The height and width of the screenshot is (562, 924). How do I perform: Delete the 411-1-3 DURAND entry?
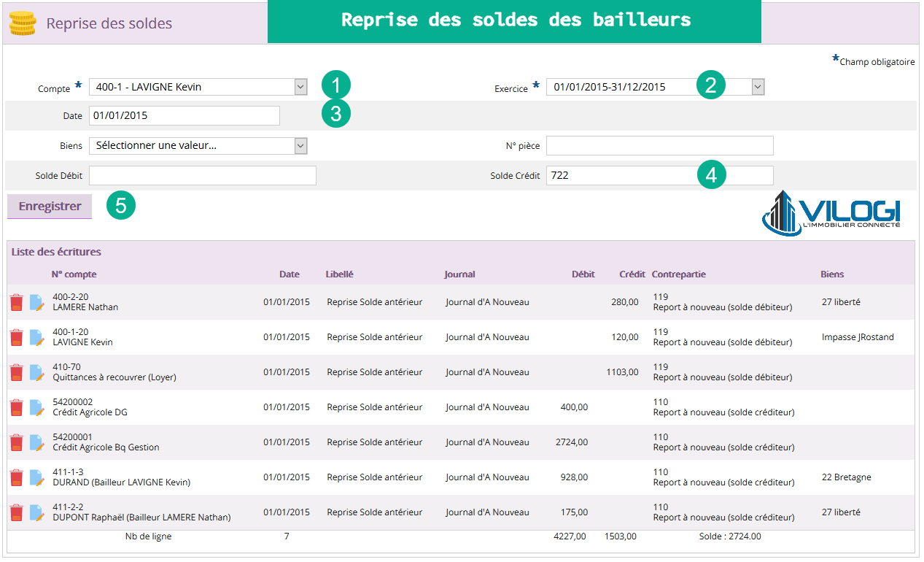coord(16,477)
